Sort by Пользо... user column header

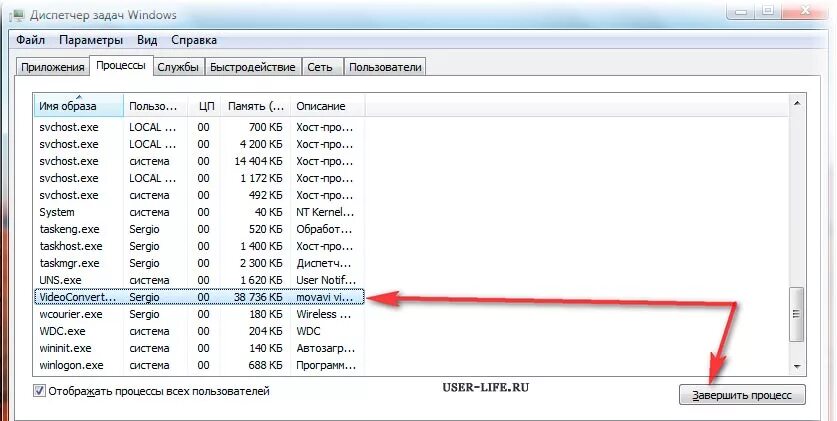point(155,106)
